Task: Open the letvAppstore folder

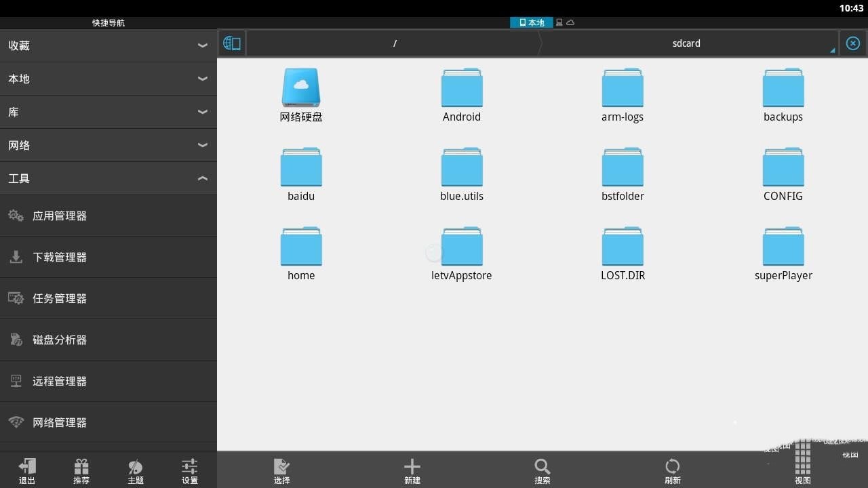Action: point(462,247)
